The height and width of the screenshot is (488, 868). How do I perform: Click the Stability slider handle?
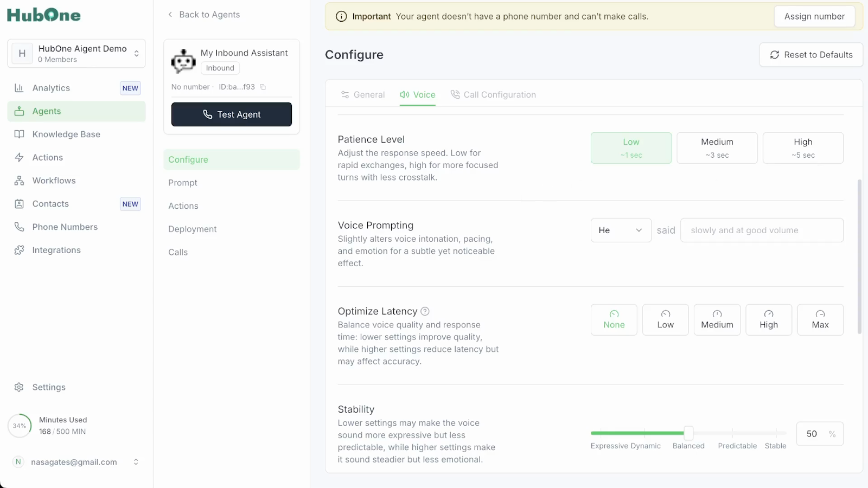pos(688,433)
